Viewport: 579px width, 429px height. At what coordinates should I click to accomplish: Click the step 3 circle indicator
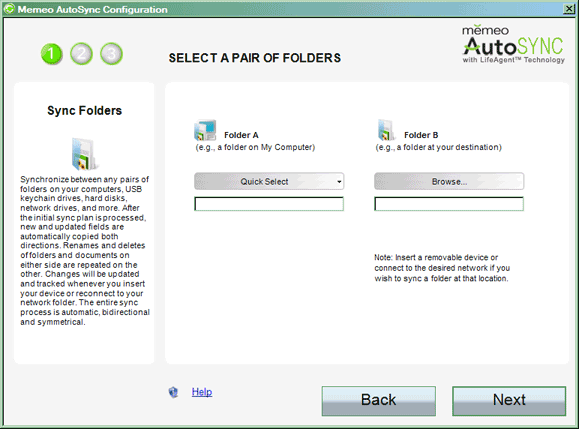point(112,54)
